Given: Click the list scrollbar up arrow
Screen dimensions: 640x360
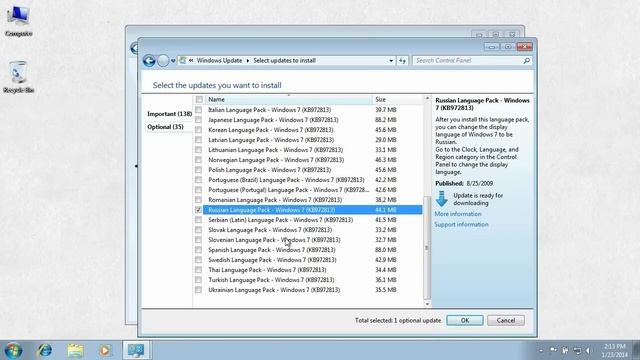Looking at the screenshot, I should (x=427, y=98).
